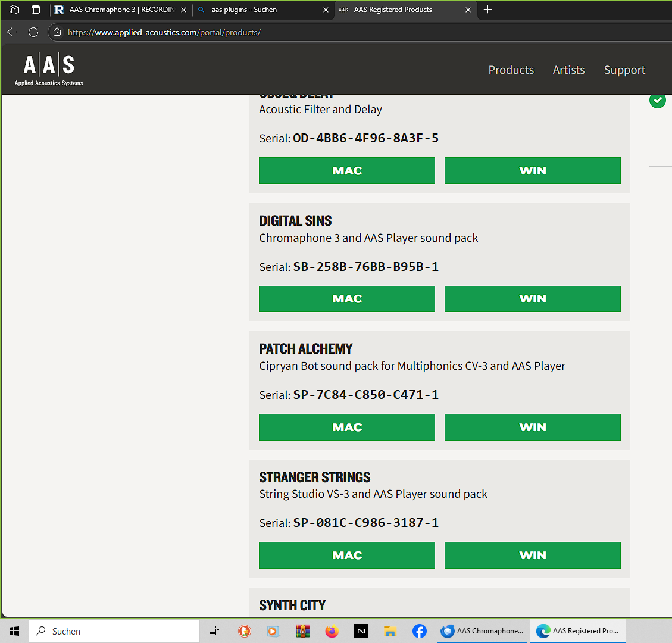The height and width of the screenshot is (643, 672).
Task: Go back with the browser back arrow
Action: click(x=12, y=32)
